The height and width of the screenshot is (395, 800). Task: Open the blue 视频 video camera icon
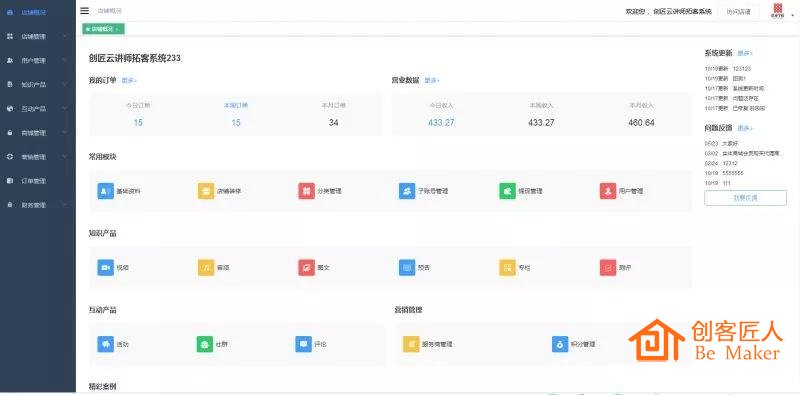[106, 267]
